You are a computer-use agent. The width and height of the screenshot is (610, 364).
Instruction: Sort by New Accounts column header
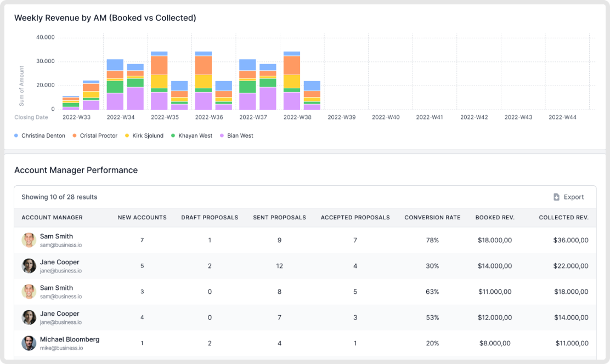click(142, 218)
